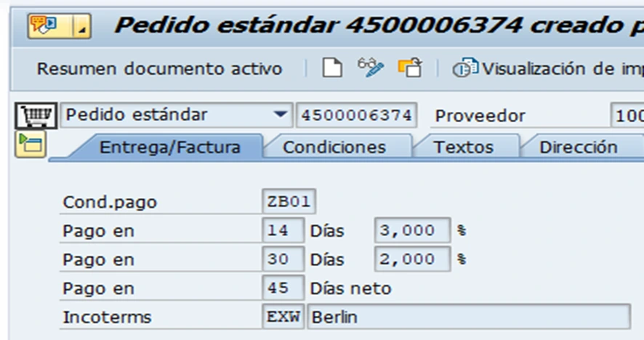644x340 pixels.
Task: Click the Proveedor label
Action: click(x=480, y=116)
